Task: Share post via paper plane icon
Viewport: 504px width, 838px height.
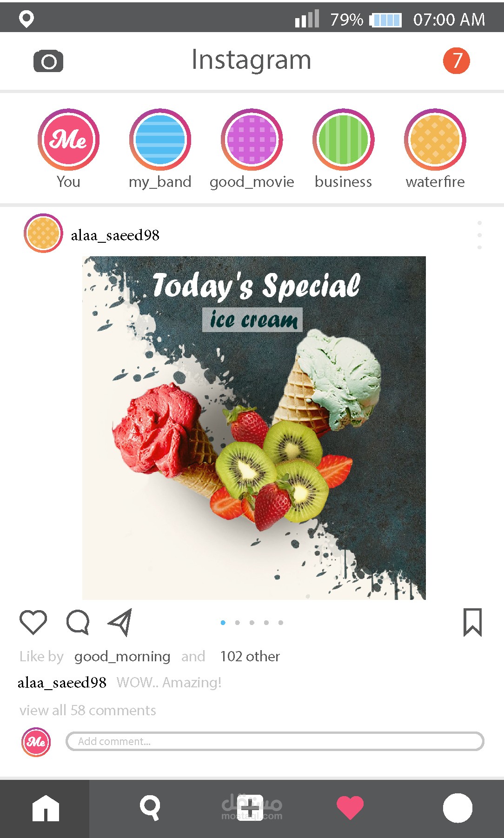Action: pyautogui.click(x=120, y=622)
